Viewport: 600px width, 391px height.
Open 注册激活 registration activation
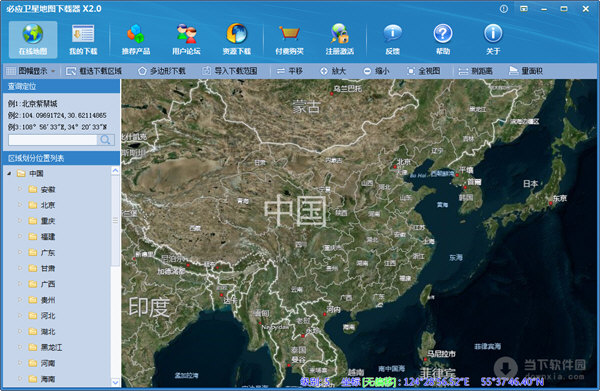[340, 39]
